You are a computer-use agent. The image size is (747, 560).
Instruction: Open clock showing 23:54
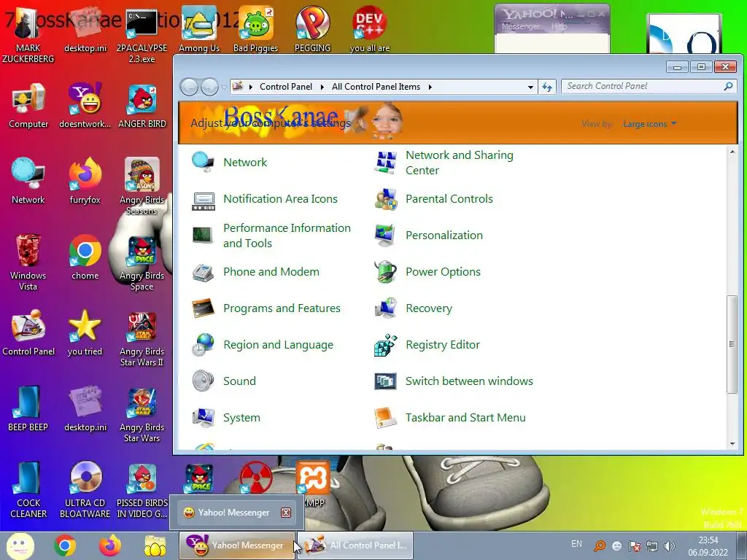click(708, 540)
